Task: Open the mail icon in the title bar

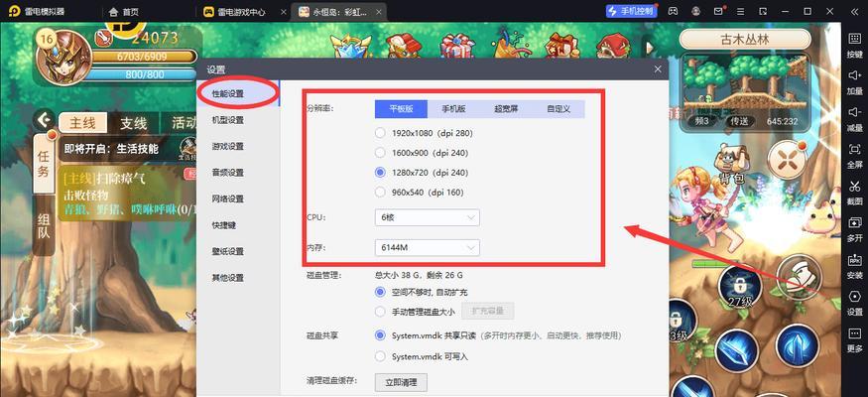Action: [x=718, y=11]
